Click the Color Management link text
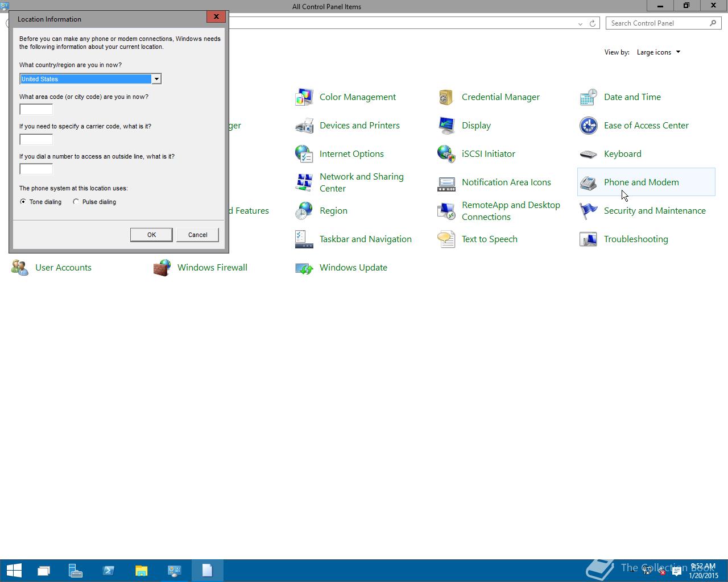 click(x=358, y=97)
